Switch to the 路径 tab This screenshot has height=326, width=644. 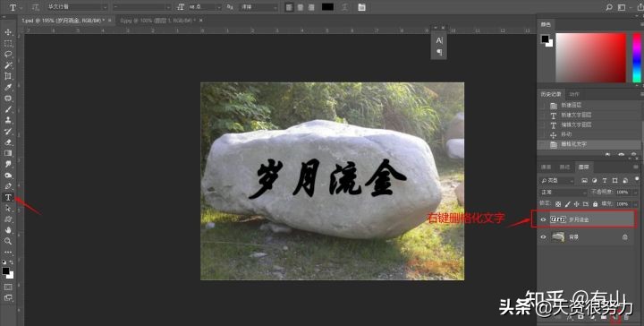pyautogui.click(x=564, y=167)
